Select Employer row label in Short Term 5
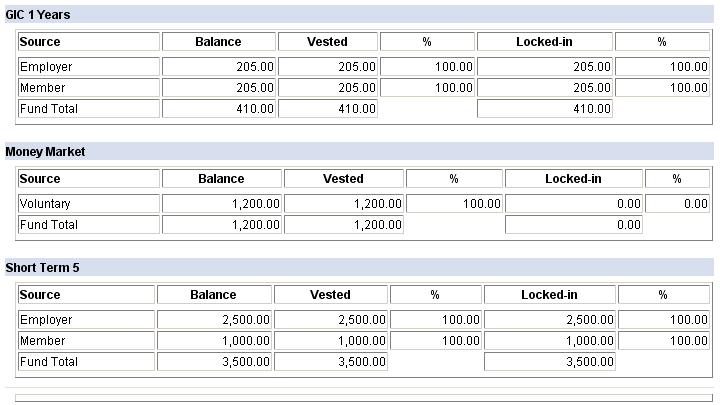This screenshot has width=720, height=405. pos(86,320)
